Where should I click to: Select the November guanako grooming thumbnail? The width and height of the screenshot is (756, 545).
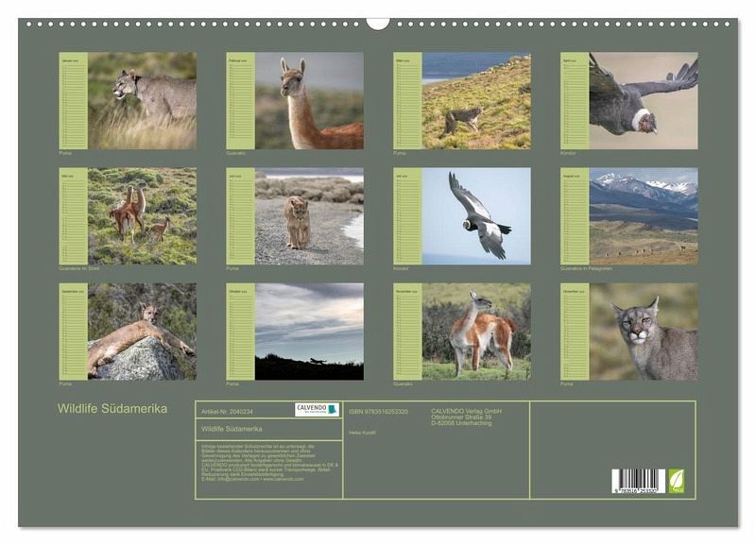[x=476, y=332]
